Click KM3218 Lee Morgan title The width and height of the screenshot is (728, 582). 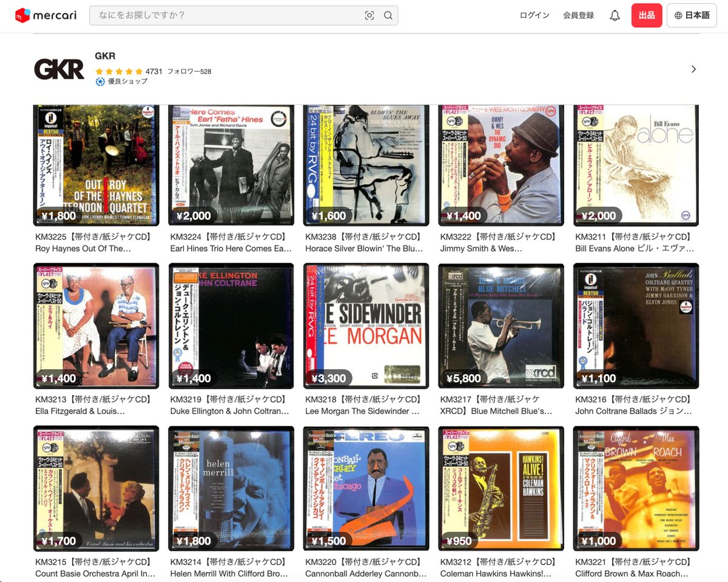pyautogui.click(x=363, y=405)
